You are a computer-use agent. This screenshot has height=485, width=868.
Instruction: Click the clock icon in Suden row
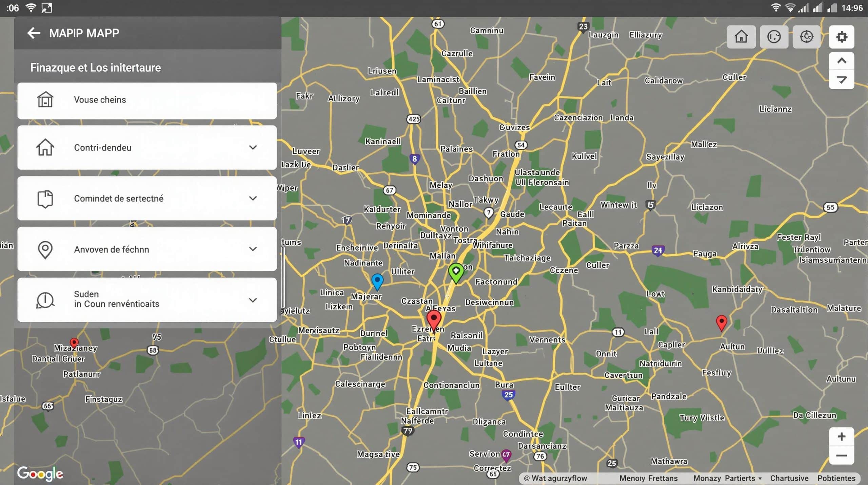[45, 300]
